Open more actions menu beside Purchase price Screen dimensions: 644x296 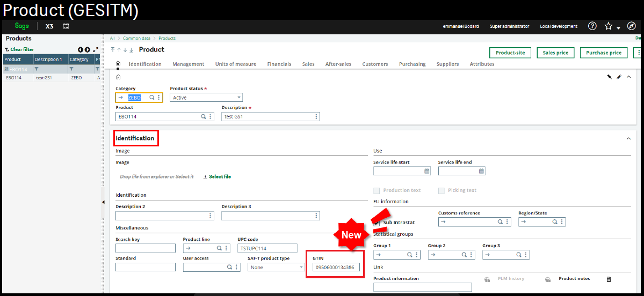pyautogui.click(x=639, y=53)
